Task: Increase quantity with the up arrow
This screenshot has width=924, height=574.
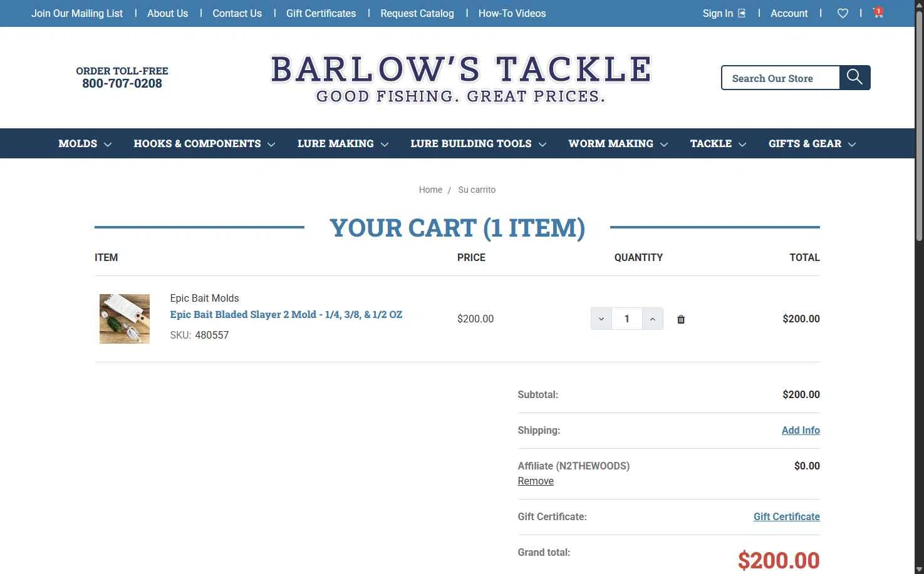Action: [x=653, y=319]
